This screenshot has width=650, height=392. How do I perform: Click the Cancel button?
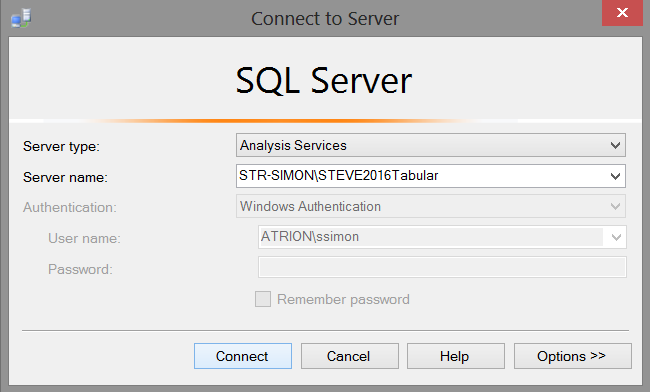pos(349,356)
